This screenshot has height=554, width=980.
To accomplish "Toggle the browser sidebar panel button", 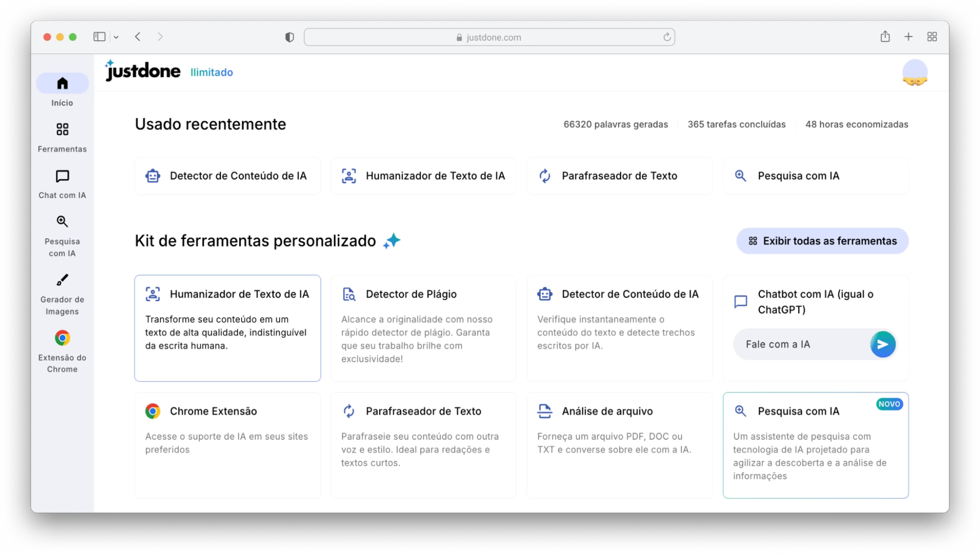I will [100, 37].
